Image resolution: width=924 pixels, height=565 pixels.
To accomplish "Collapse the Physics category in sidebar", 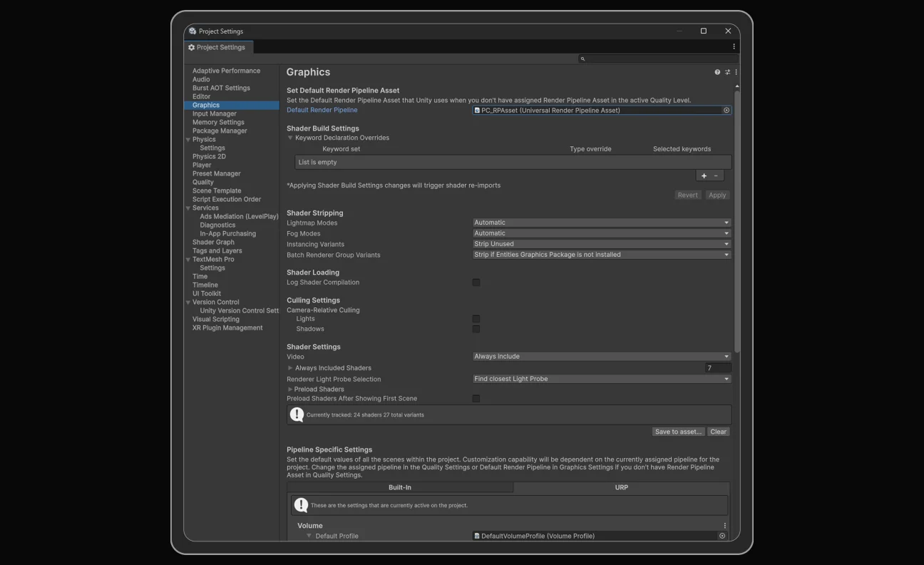I will (188, 140).
